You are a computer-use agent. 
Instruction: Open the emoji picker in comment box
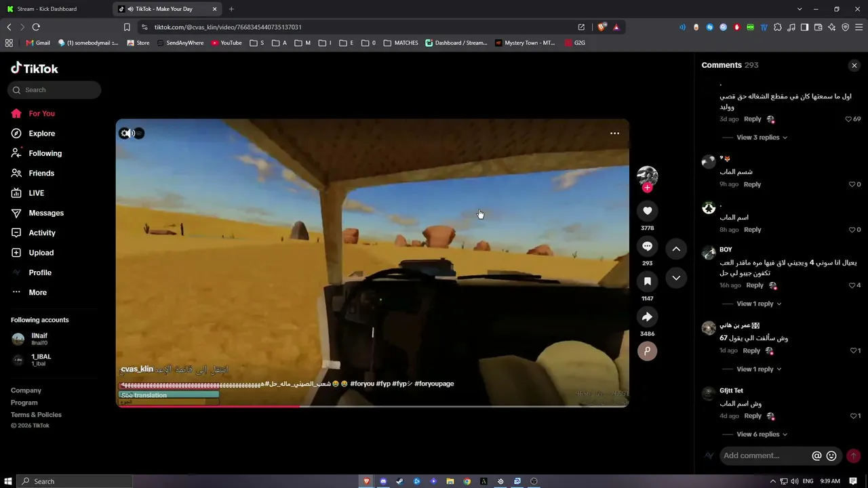pyautogui.click(x=831, y=456)
